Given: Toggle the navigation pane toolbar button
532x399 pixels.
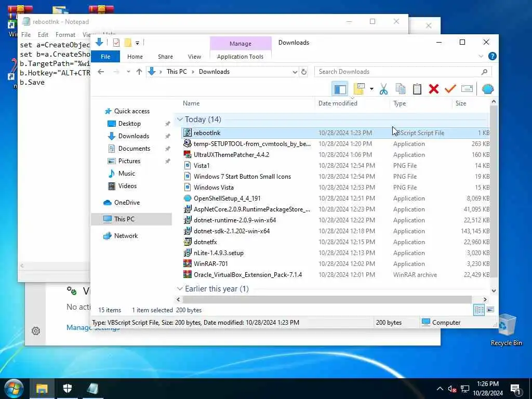Looking at the screenshot, I should pyautogui.click(x=340, y=89).
